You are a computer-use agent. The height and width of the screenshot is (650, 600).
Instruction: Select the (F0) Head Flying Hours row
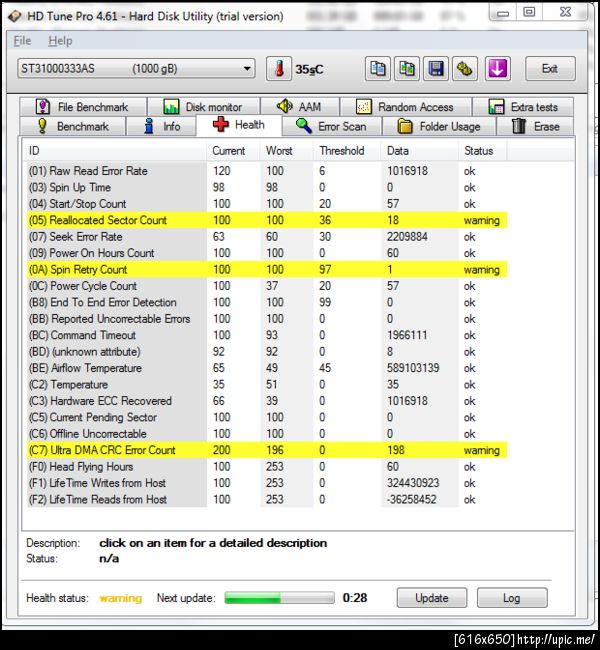(267, 466)
